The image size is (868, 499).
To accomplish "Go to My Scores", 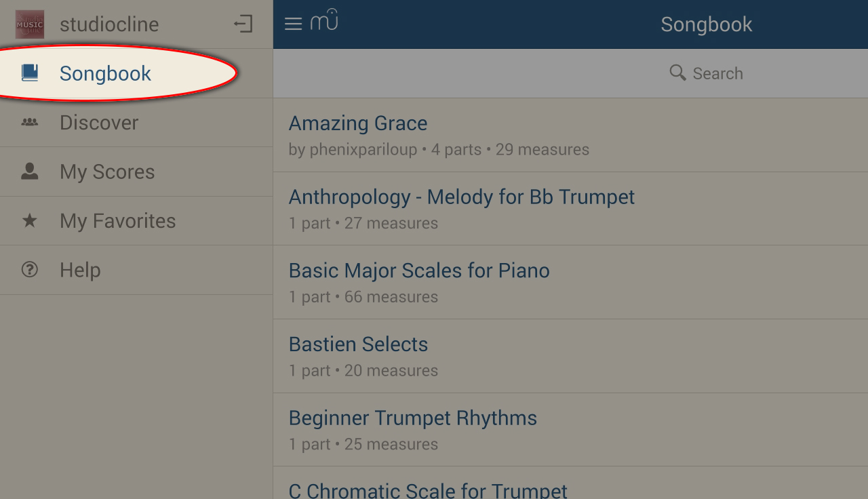I will pos(106,172).
